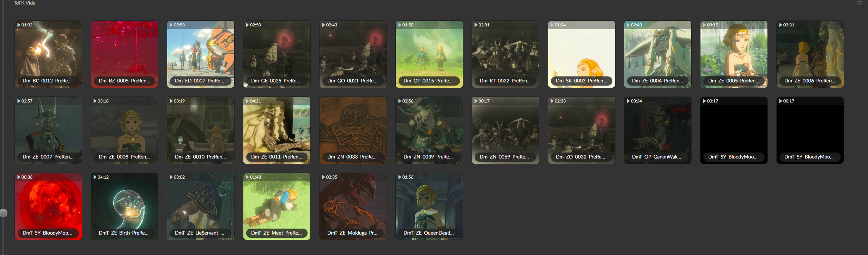868x255 pixels.
Task: Expand the collapsed sidebar with the double-chevron button
Action: tap(4, 213)
